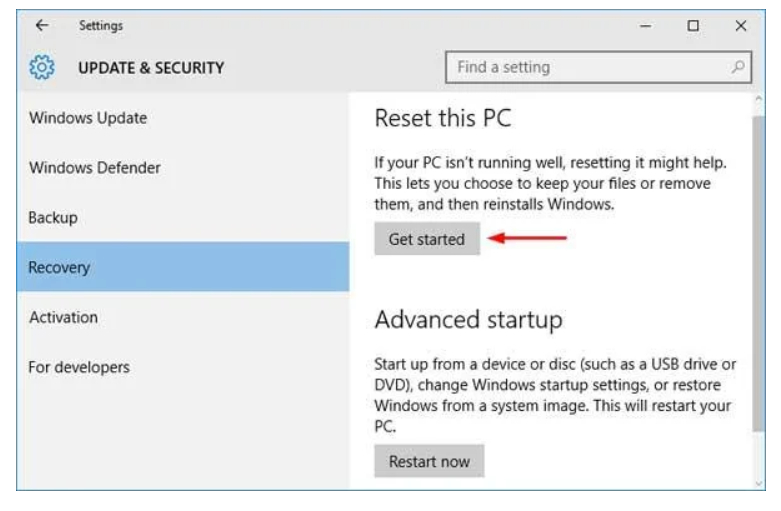
Task: Switch to For developers section
Action: pos(79,367)
